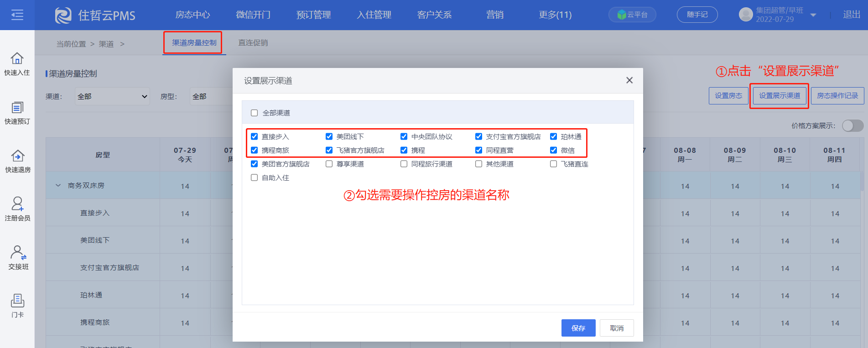This screenshot has width=868, height=348.
Task: Click the 08-11 周四 column header
Action: [835, 155]
